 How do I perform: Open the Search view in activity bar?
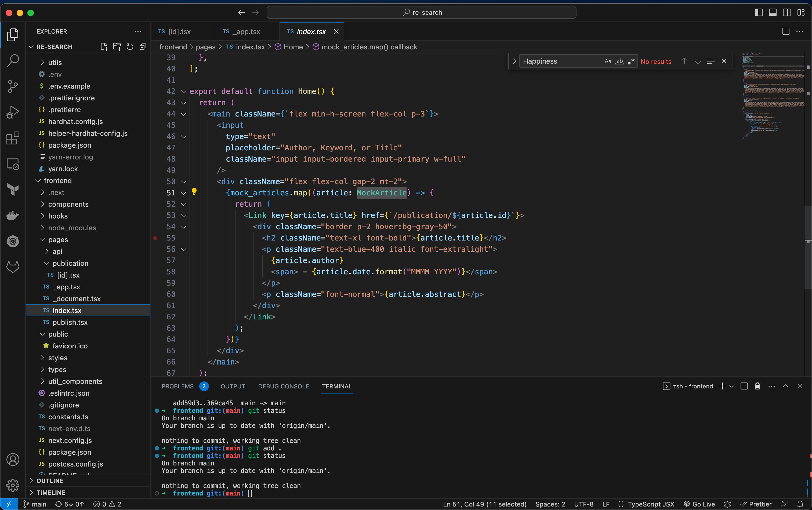click(x=13, y=61)
